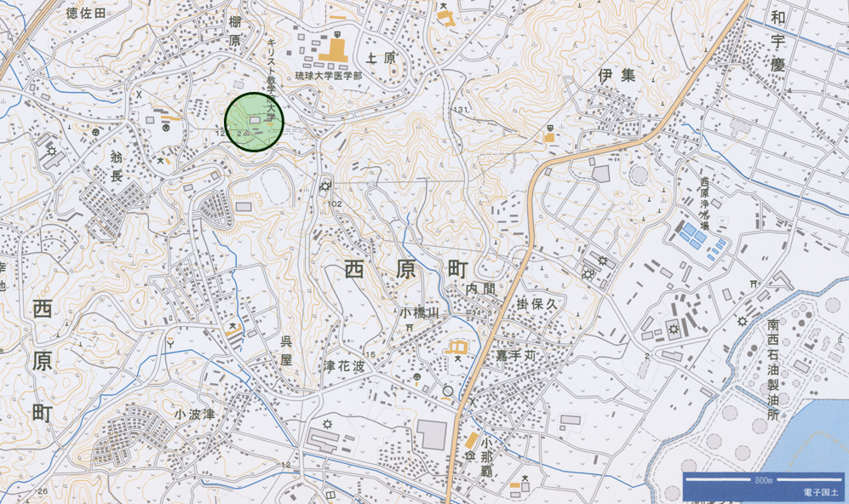Click the town office circle symbol near 嘉手苅
The height and width of the screenshot is (504, 849).
448,391
